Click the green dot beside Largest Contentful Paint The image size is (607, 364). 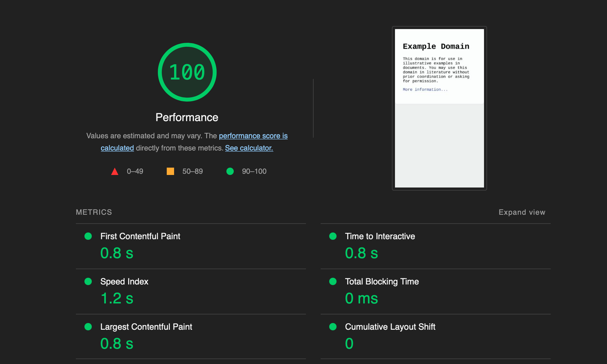click(x=88, y=327)
